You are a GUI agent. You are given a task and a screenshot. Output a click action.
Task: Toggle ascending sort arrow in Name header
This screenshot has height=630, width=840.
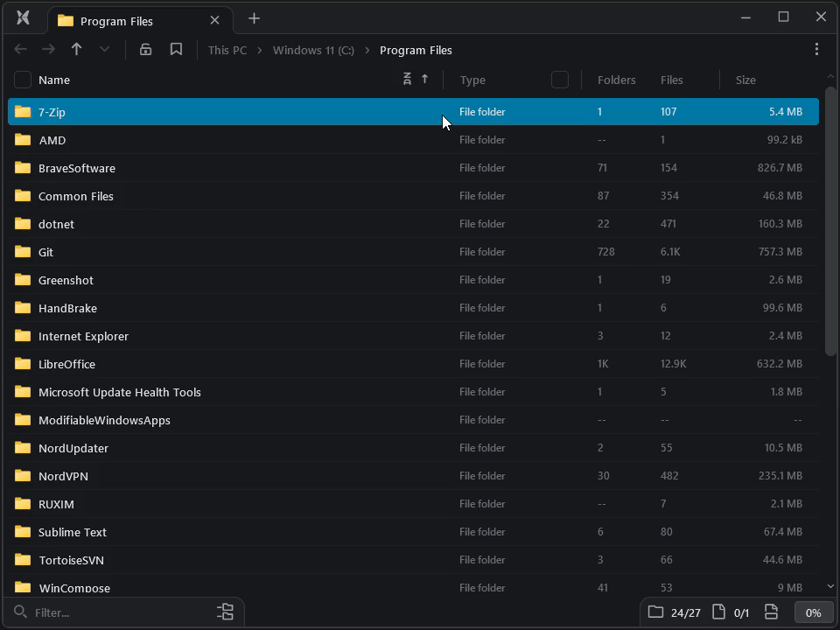click(x=425, y=80)
